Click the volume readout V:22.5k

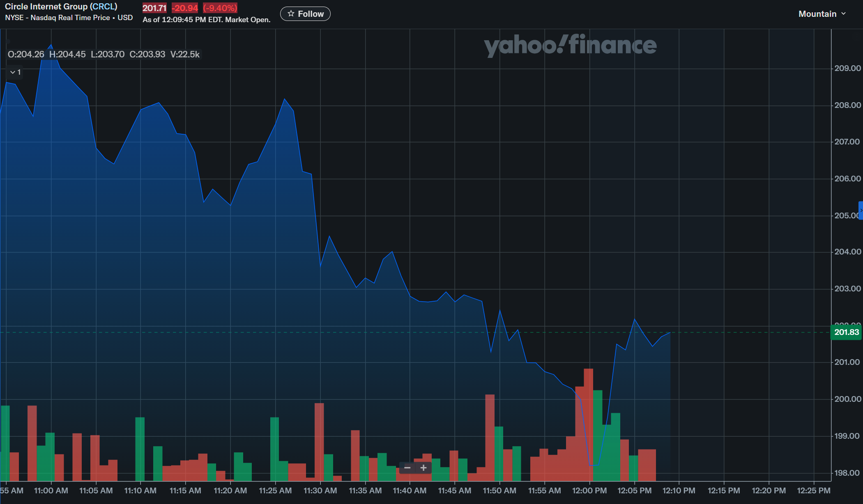coord(185,54)
